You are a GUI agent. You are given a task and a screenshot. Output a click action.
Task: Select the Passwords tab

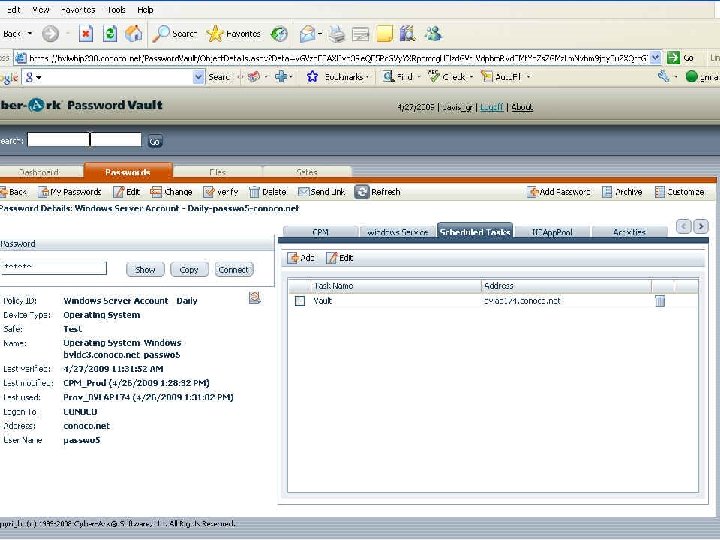[x=128, y=171]
